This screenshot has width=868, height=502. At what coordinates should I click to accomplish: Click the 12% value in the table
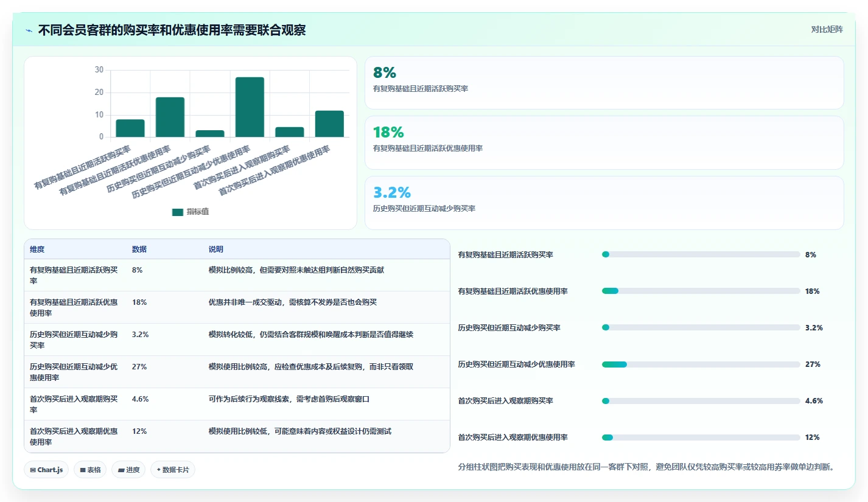coord(139,431)
